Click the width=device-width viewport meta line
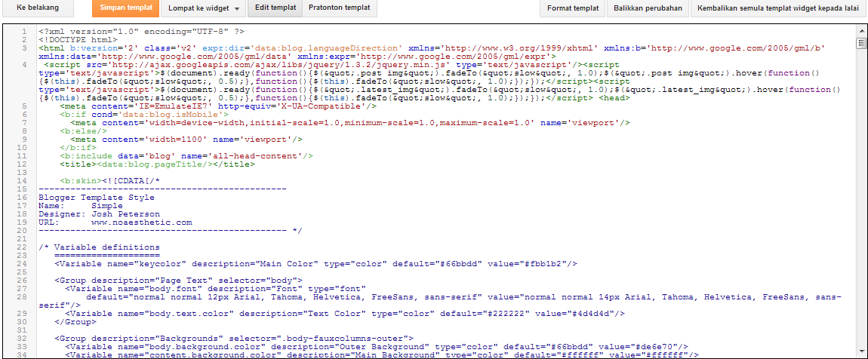868x359 pixels. click(350, 122)
